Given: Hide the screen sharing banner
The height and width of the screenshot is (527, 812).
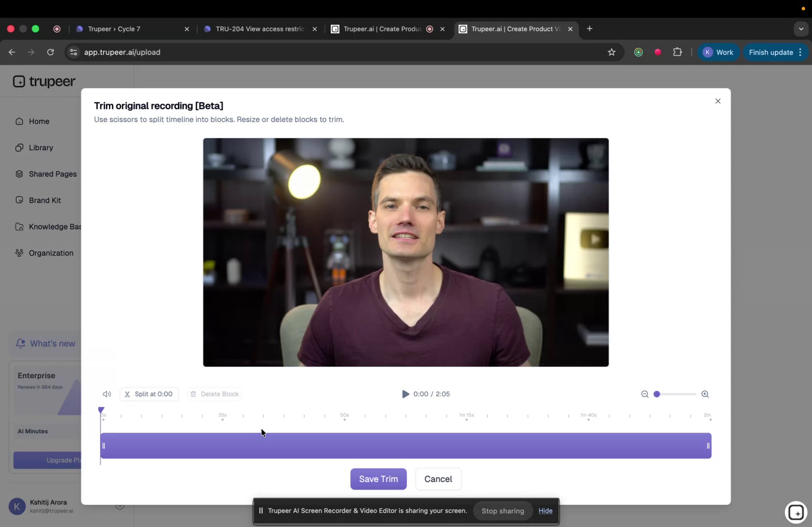Looking at the screenshot, I should (546, 511).
